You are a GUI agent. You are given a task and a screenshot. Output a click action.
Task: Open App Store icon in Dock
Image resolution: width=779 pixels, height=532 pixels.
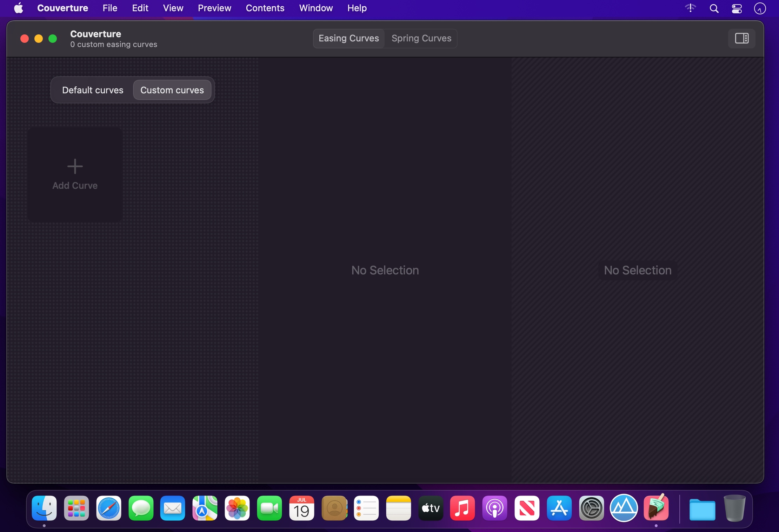[x=559, y=508]
